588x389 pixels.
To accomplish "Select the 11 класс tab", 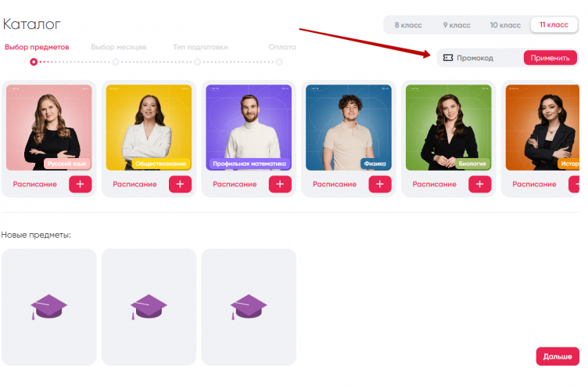I will (x=554, y=25).
